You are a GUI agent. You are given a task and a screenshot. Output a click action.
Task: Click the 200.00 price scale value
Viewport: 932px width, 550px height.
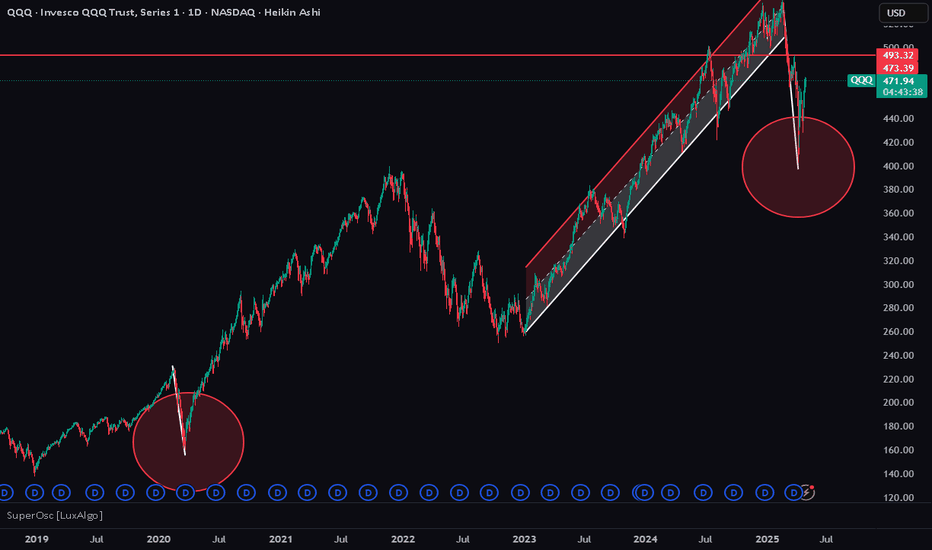898,403
